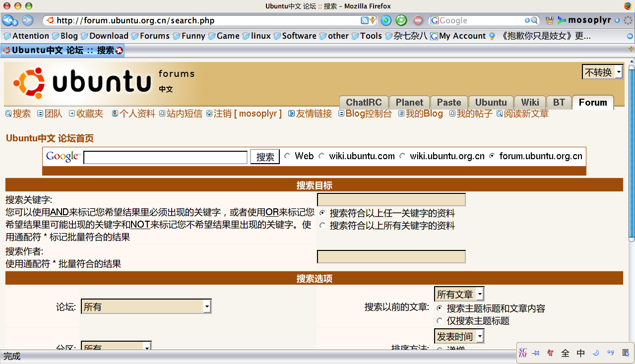Screen dimensions: 635x364
Task: Open the Game bookmark folder
Action: (224, 36)
